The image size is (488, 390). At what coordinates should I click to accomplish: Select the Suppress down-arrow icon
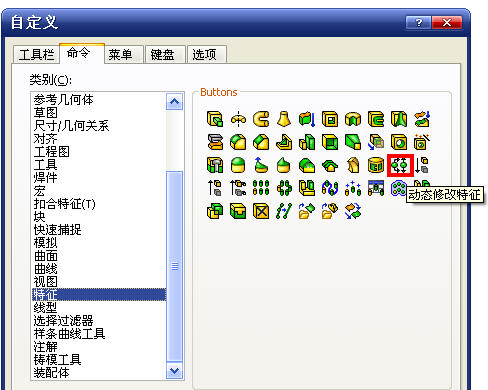[422, 165]
